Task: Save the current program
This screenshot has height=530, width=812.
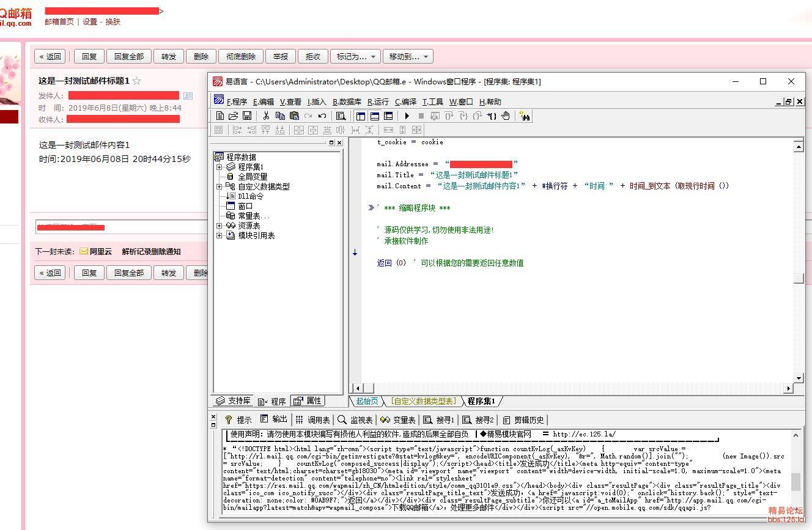Action: click(x=246, y=116)
